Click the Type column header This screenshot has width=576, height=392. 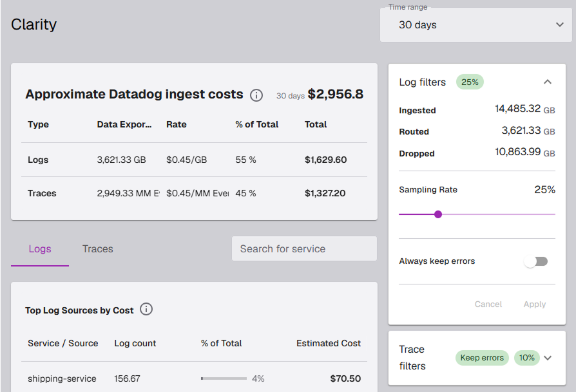point(38,124)
